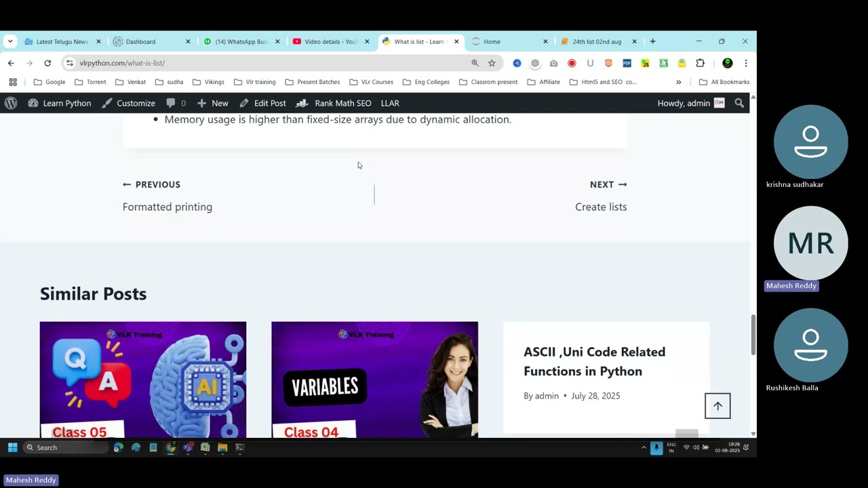Open the Present Batches bookmarks folder
Viewport: 868px width, 488px height.
312,82
